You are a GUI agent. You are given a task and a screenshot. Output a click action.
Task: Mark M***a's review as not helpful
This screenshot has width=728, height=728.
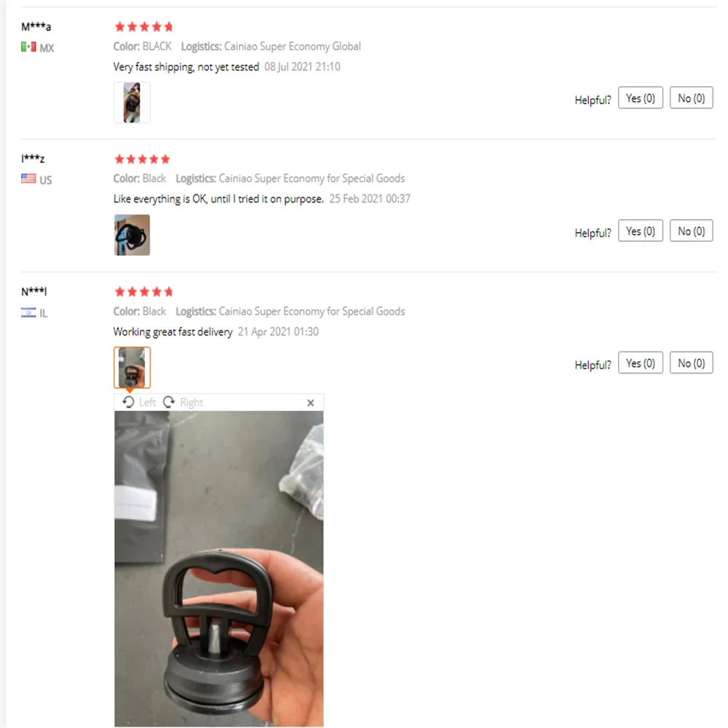[x=691, y=98]
